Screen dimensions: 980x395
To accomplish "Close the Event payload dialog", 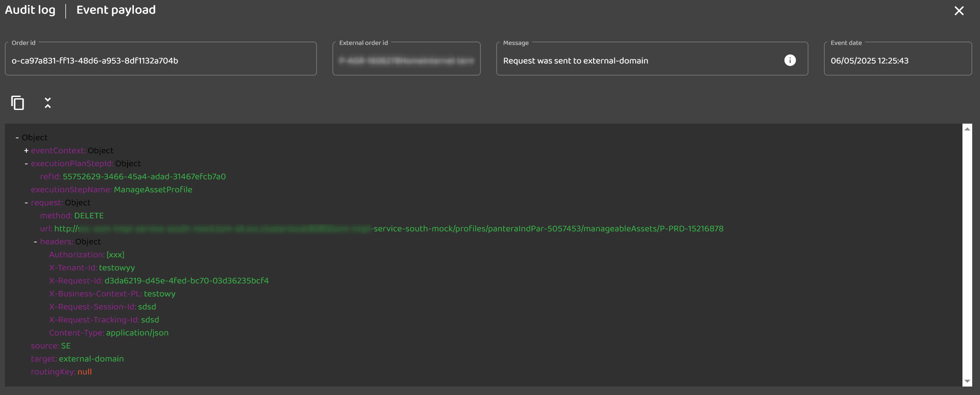I will tap(959, 11).
